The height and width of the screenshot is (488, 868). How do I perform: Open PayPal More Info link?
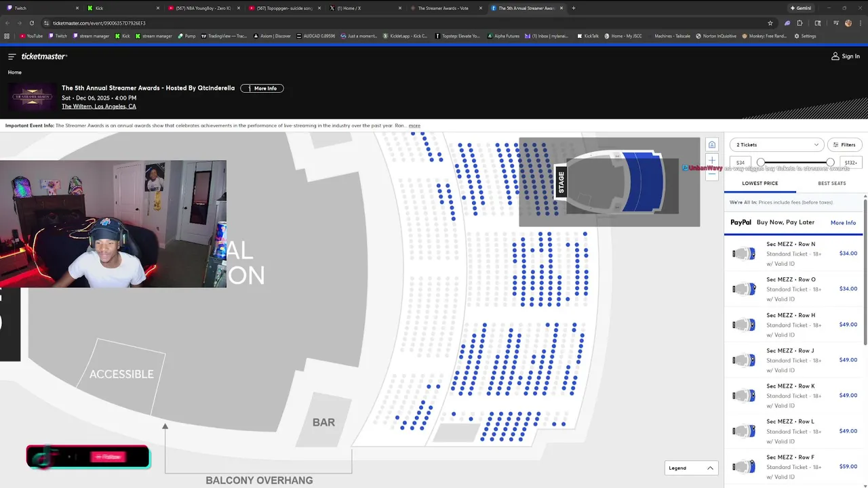(x=843, y=222)
